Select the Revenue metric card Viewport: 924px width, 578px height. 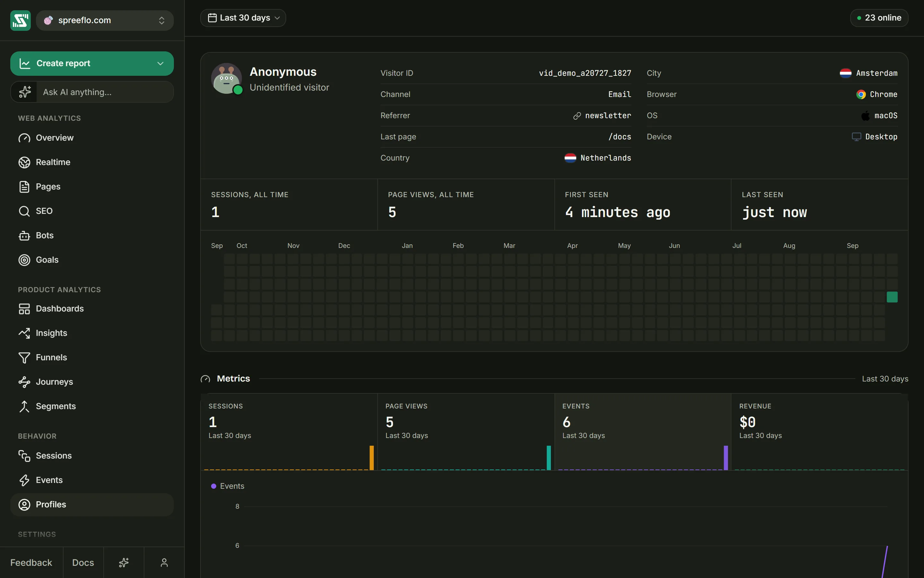[x=819, y=432]
